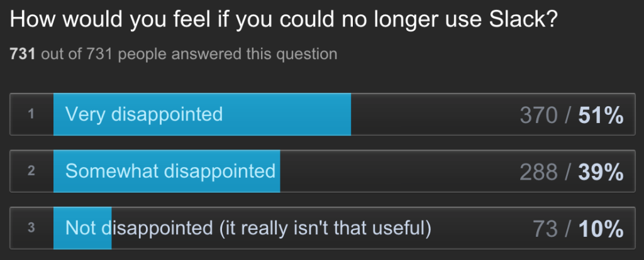
Task: Click the words 'it really isn't that useful'
Action: coord(325,227)
